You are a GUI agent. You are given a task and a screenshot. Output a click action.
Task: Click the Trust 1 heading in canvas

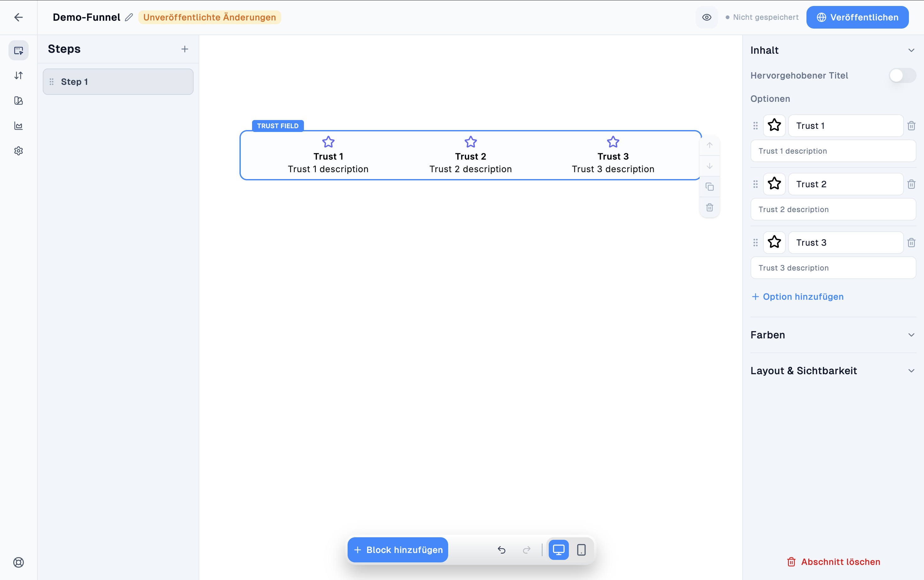click(x=328, y=156)
